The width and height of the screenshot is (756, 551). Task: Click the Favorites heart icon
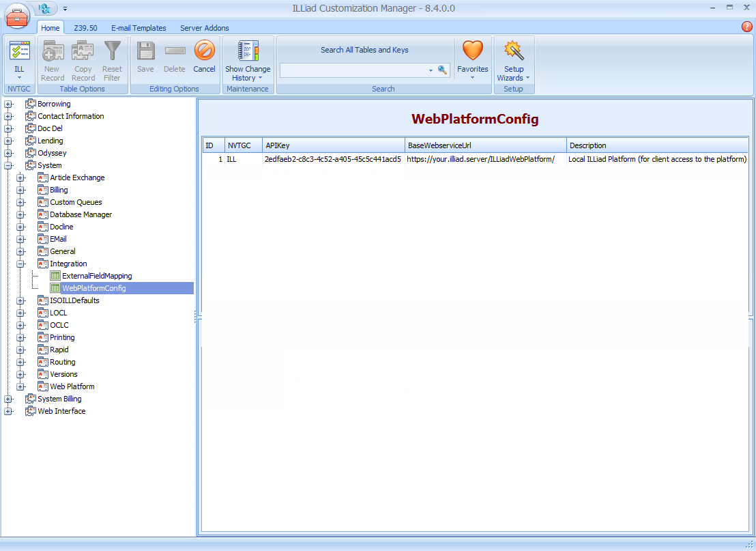click(472, 51)
